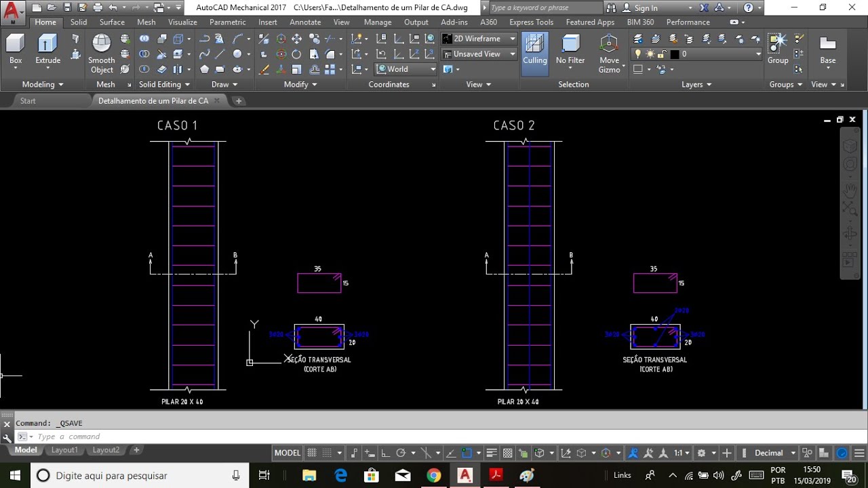Expand the Modeling panel
The image size is (868, 488).
43,85
